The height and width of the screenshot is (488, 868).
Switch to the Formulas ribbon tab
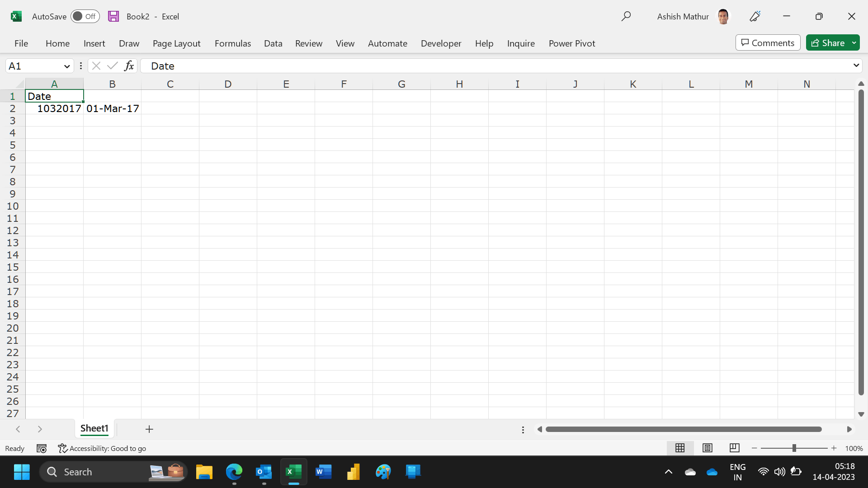pyautogui.click(x=232, y=43)
